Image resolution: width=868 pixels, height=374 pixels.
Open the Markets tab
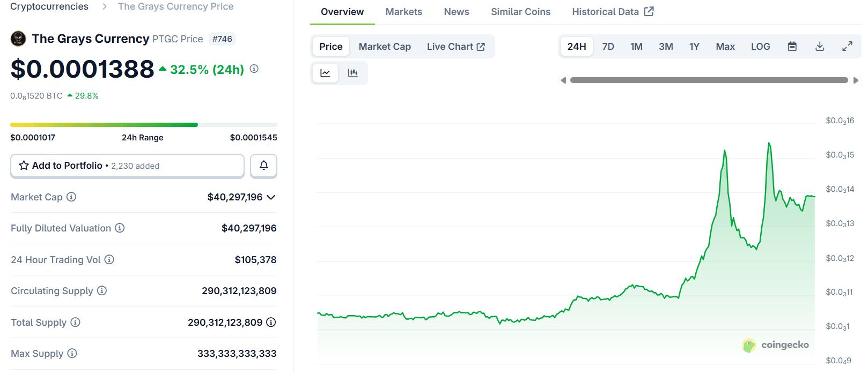[x=403, y=12]
